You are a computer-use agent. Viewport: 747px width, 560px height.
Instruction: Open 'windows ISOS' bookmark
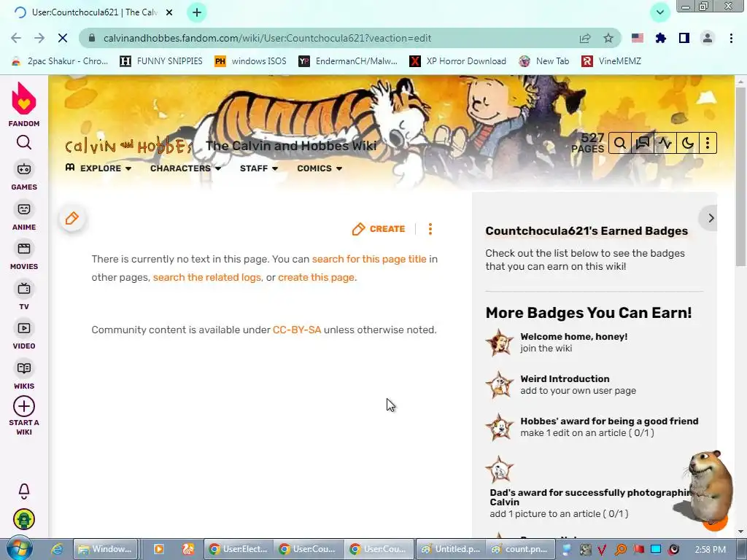tap(251, 61)
